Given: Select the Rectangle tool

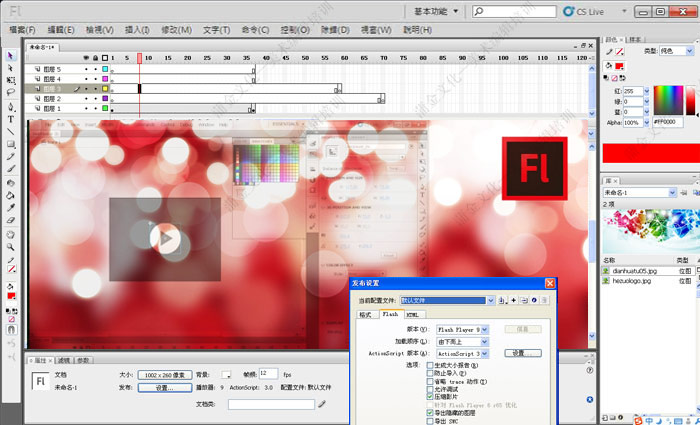Looking at the screenshot, I should tap(11, 144).
